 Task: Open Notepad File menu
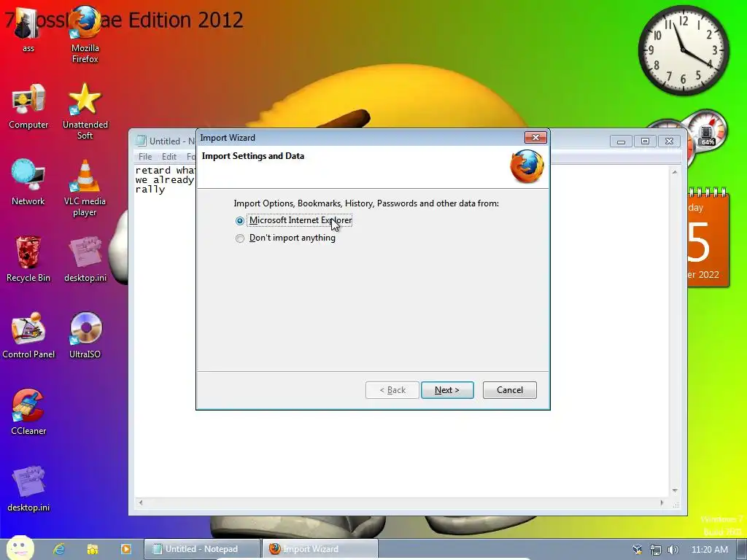pos(145,157)
